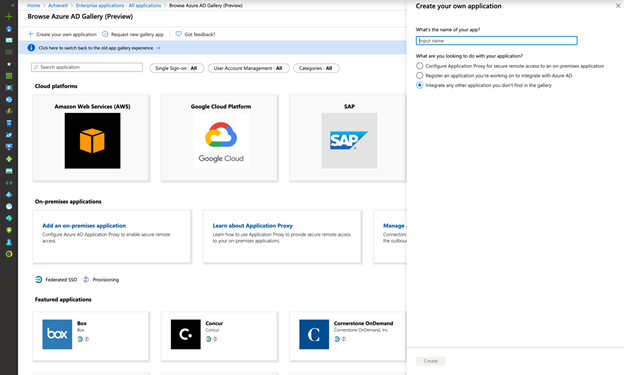Open the Concur featured application
This screenshot has height=375, width=624.
219,336
